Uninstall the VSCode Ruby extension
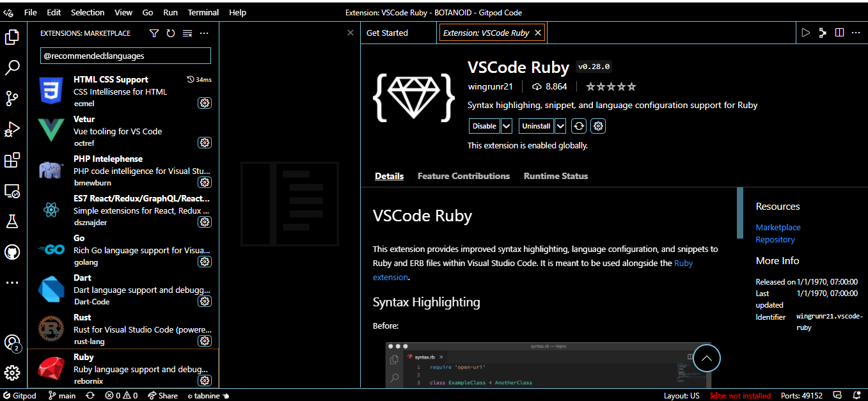 coord(536,126)
